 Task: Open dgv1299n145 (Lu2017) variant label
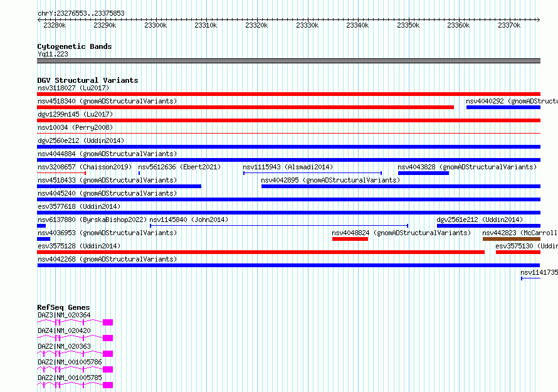click(x=75, y=114)
